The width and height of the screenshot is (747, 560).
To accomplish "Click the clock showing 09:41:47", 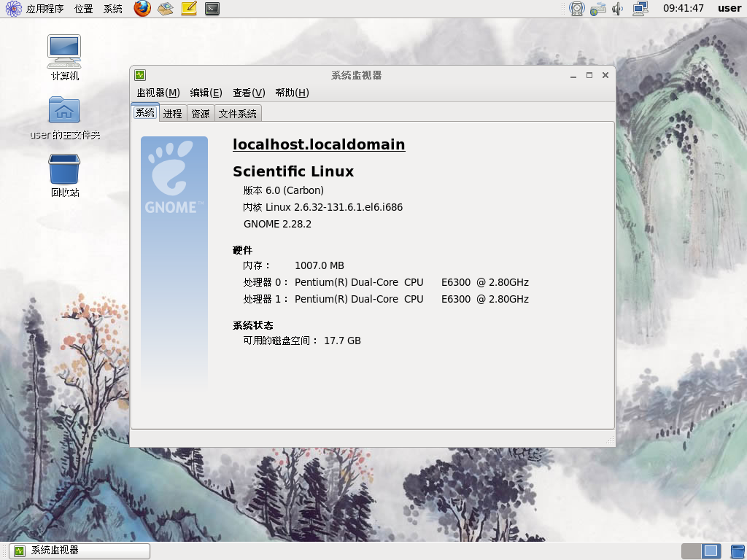I will point(683,9).
